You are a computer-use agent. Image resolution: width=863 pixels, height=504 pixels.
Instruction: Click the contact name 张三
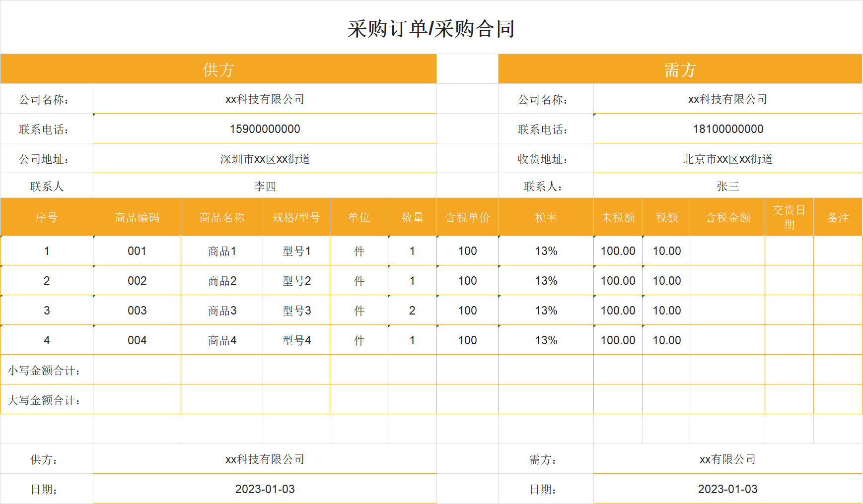(728, 186)
